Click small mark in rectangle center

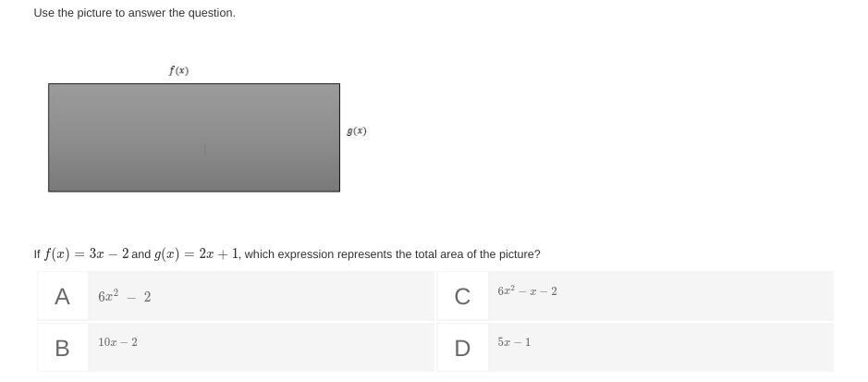tap(204, 148)
